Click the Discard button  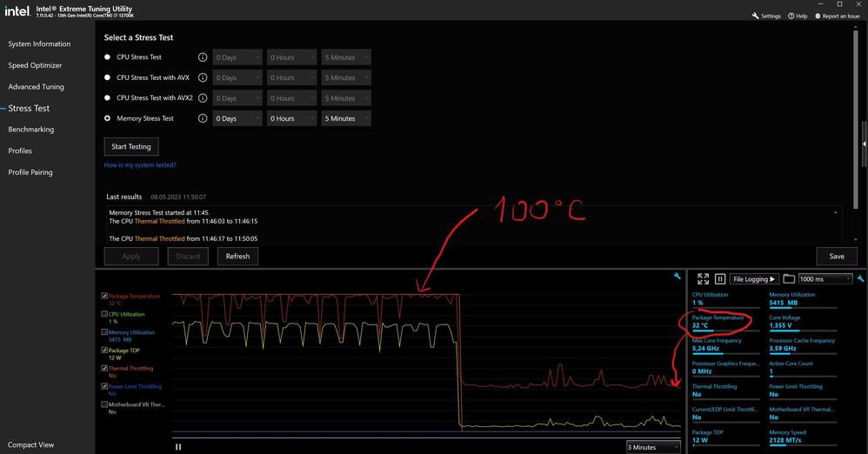(x=188, y=257)
